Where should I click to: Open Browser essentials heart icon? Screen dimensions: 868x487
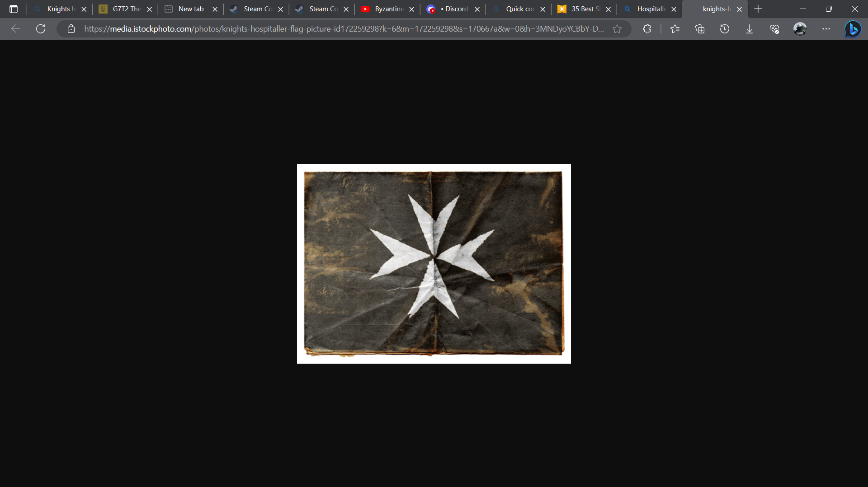[774, 29]
